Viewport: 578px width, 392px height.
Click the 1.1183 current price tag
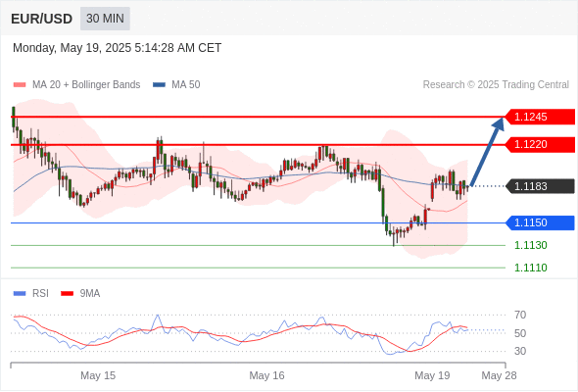(x=540, y=186)
